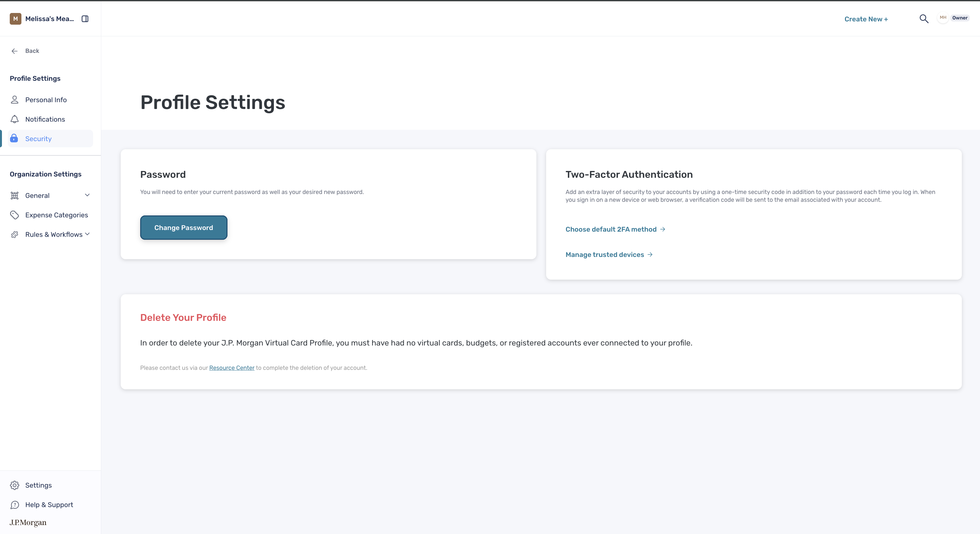980x534 pixels.
Task: Click the Delete Your Profile heading
Action: click(x=183, y=318)
